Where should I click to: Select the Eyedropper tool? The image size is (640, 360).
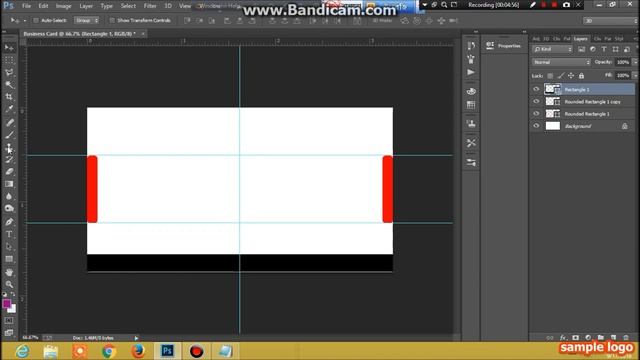pos(9,109)
